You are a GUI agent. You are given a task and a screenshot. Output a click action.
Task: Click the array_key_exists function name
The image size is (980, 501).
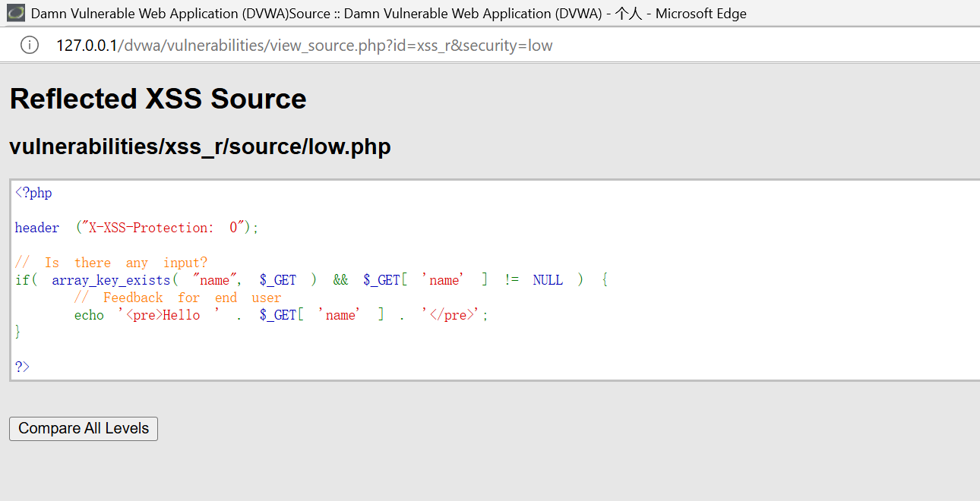(x=111, y=280)
